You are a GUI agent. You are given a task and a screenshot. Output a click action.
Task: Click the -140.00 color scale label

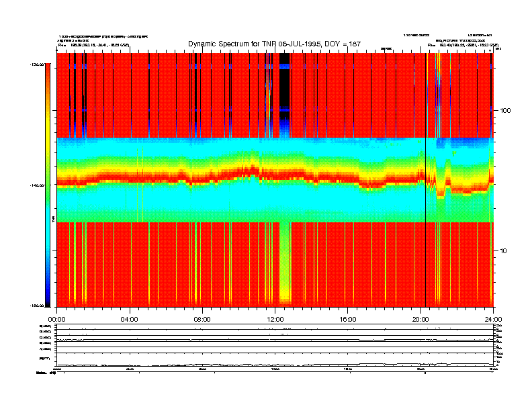point(37,185)
